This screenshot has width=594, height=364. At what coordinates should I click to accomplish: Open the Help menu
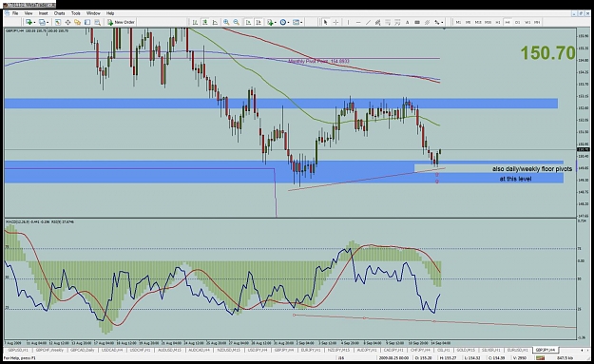click(x=110, y=13)
